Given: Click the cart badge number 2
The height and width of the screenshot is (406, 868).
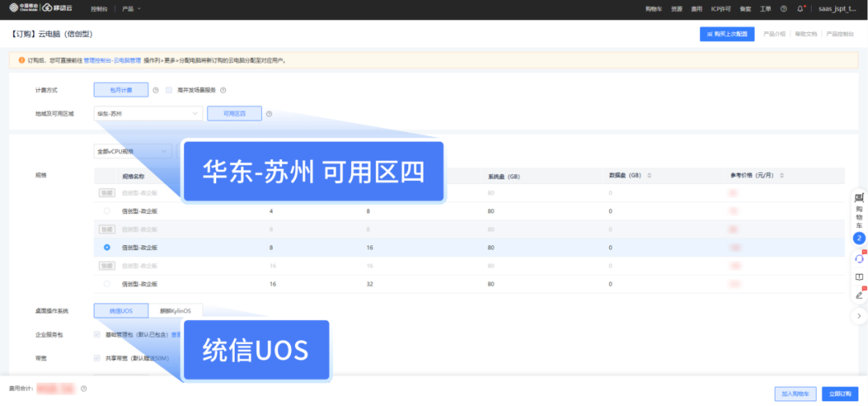Looking at the screenshot, I should pos(859,239).
